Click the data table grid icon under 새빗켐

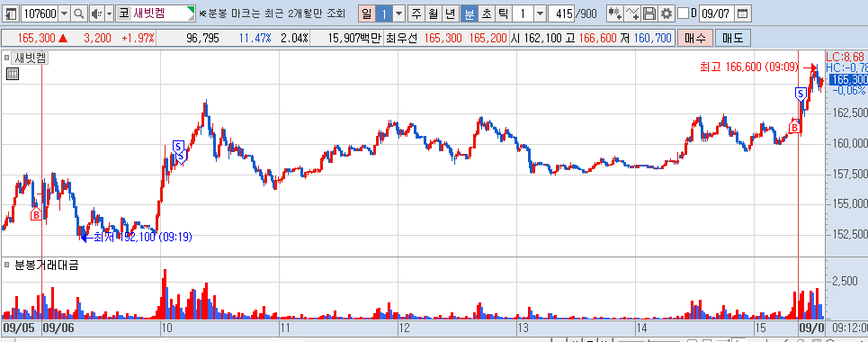coord(13,74)
